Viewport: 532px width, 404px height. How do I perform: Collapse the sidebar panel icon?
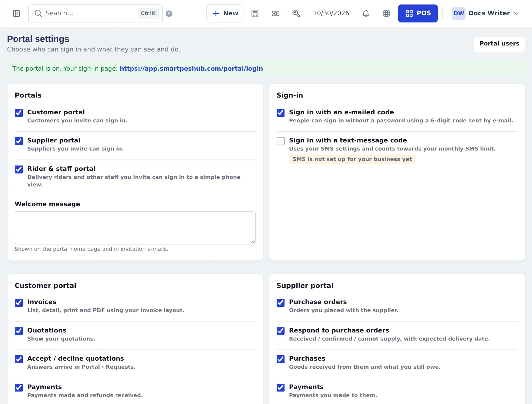pos(16,13)
